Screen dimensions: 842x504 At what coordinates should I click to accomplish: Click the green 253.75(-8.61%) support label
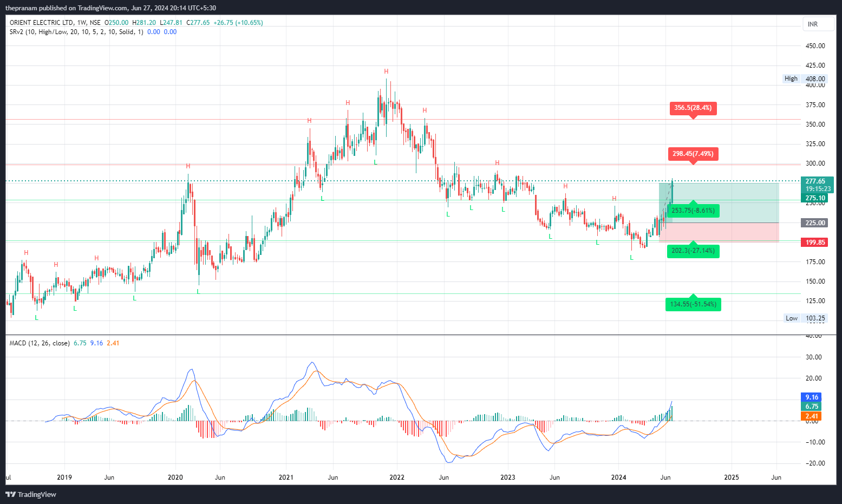point(693,211)
